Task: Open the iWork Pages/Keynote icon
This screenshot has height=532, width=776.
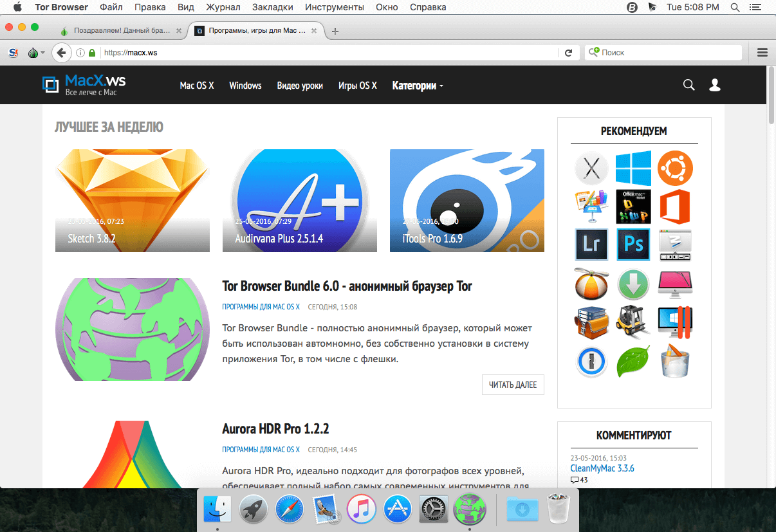Action: coord(591,206)
